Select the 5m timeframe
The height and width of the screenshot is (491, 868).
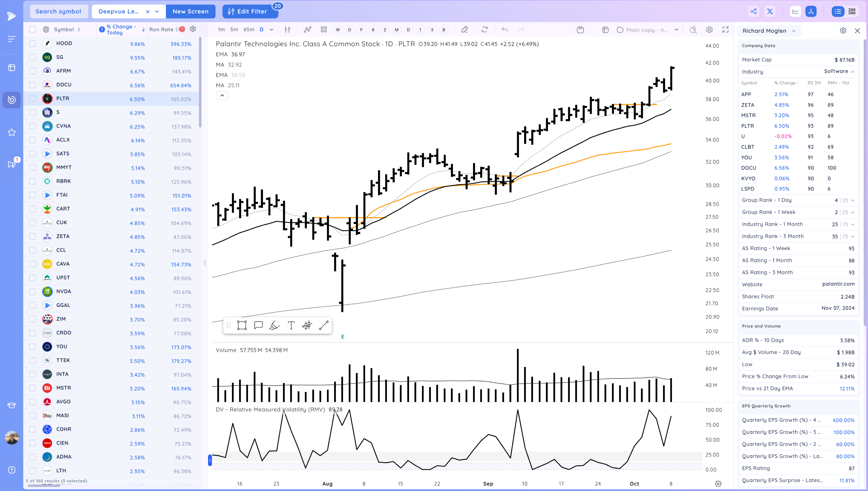pos(234,30)
